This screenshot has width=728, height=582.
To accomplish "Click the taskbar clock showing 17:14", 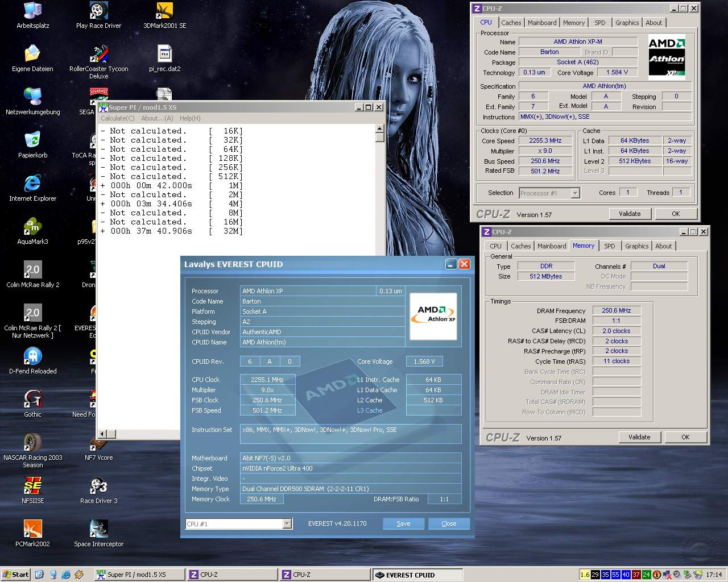I will coord(714,575).
